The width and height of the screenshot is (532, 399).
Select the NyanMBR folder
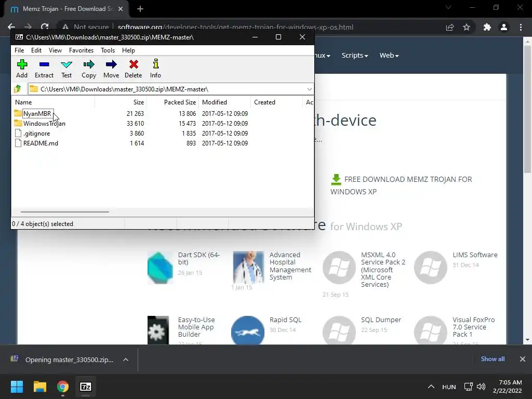pos(37,113)
